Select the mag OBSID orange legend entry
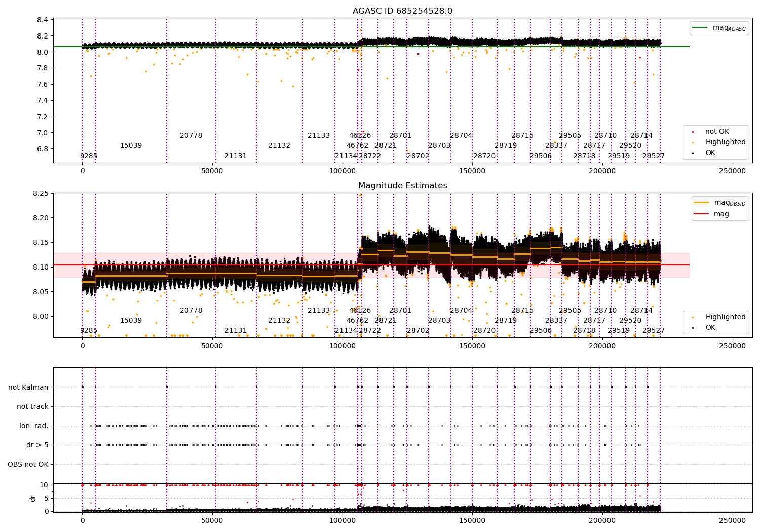Image resolution: width=760 pixels, height=532 pixels. point(720,203)
